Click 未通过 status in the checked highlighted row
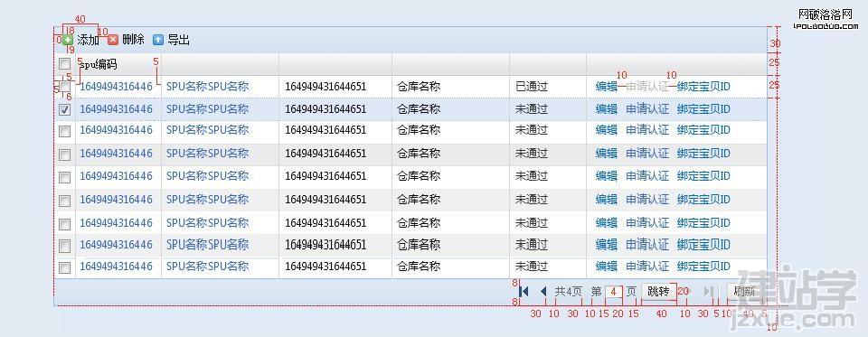This screenshot has height=337, width=868. click(532, 109)
